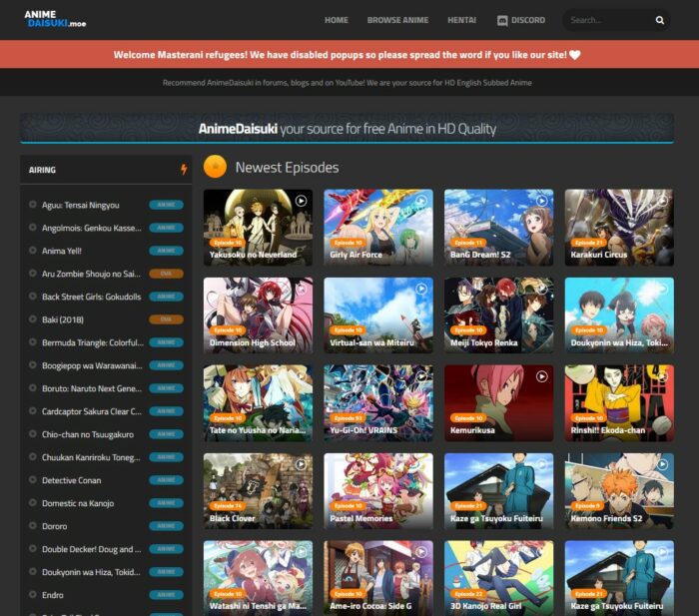Open Cardcaptor Sakura Clear C... entry

(x=92, y=411)
